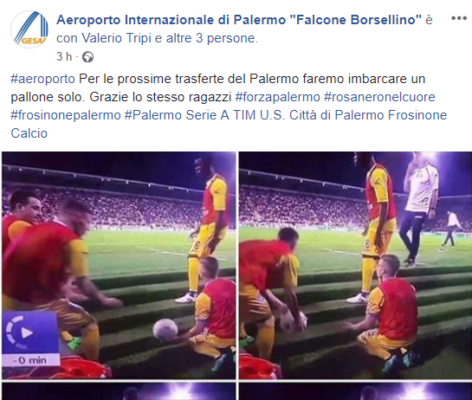Open the bottom-left partially visible photo
472x400 pixels.
tap(119, 391)
